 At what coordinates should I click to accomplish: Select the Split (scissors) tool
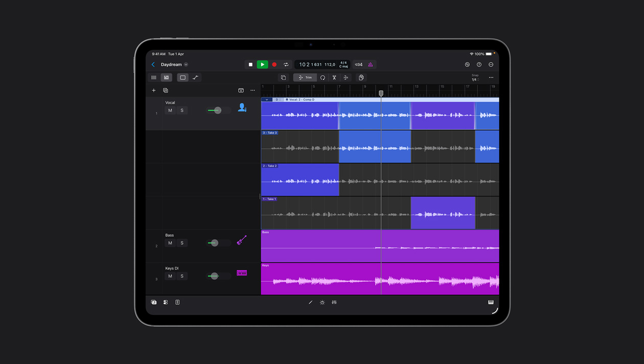pyautogui.click(x=334, y=77)
